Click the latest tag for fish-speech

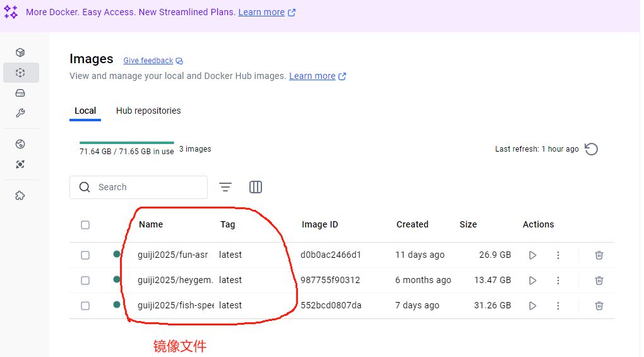[230, 305]
